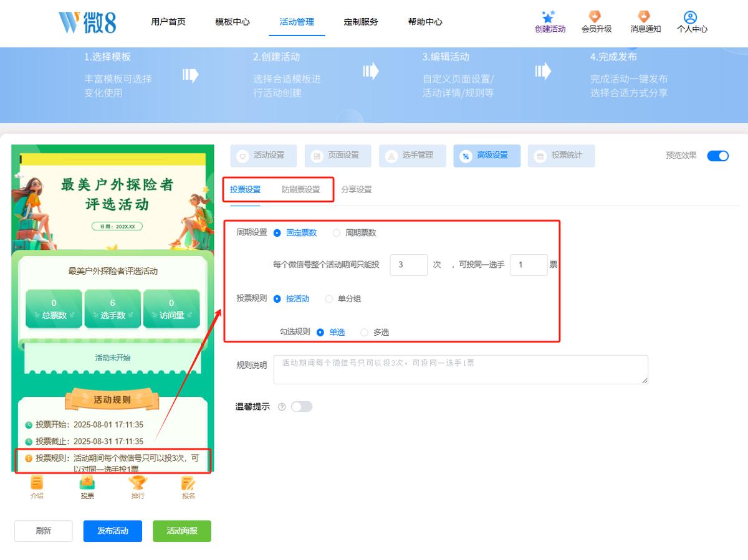Enable the 温馨提示 switch
This screenshot has height=560, width=748.
302,407
